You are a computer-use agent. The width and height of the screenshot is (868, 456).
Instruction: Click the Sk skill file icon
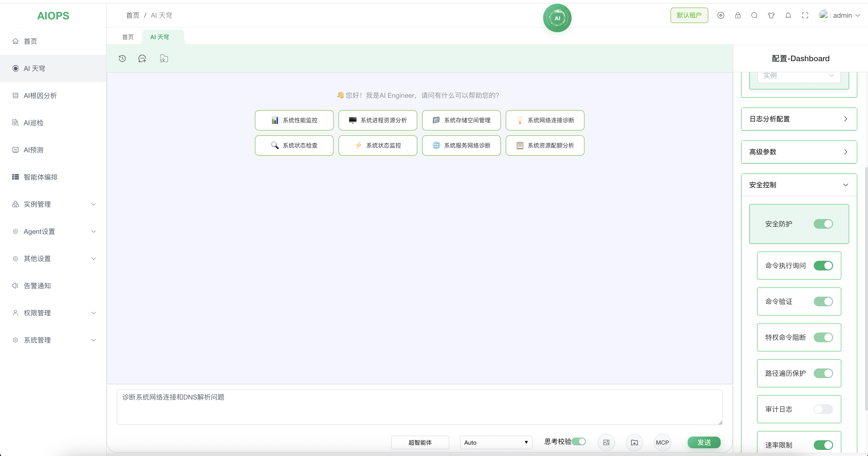pos(164,59)
